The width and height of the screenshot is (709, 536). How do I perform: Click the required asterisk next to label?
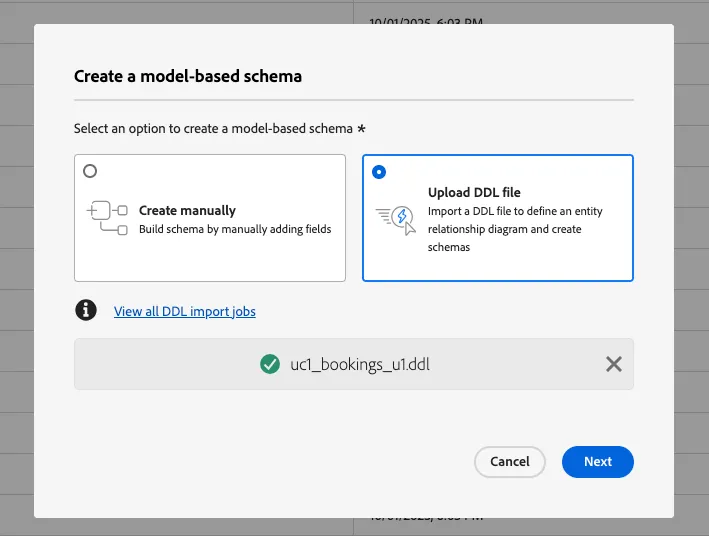[x=361, y=128]
